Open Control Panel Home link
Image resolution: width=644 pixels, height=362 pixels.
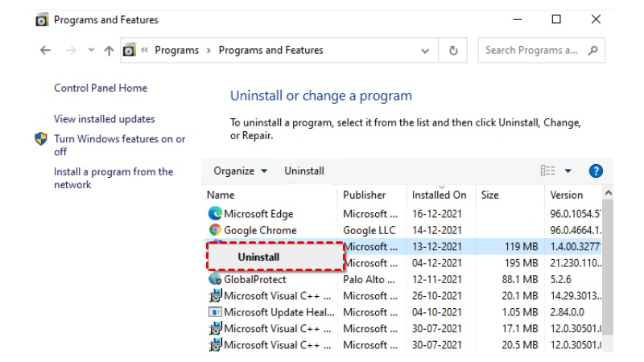pos(101,88)
